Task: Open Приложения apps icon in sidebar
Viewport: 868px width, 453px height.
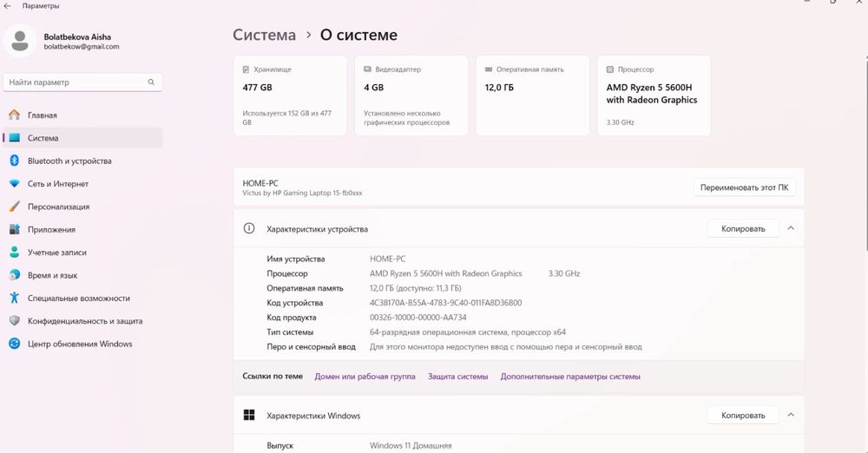Action: tap(14, 230)
